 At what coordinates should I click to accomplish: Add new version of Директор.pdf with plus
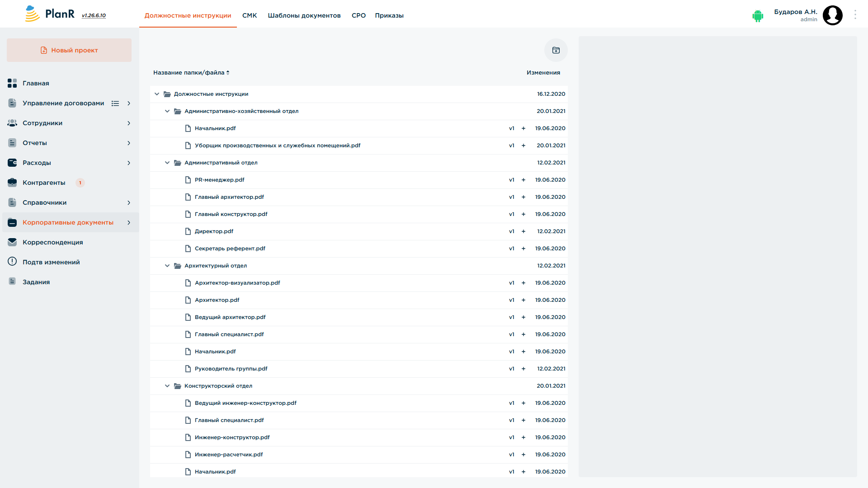524,231
